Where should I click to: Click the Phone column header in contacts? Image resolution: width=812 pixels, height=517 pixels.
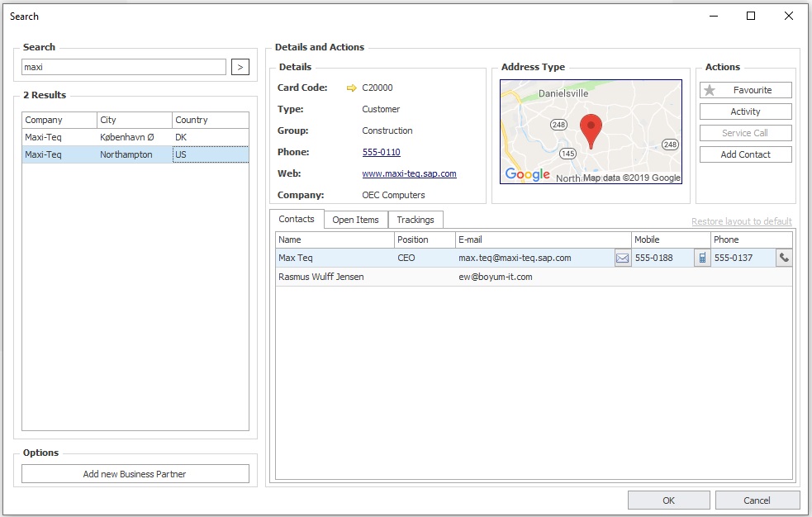(752, 240)
